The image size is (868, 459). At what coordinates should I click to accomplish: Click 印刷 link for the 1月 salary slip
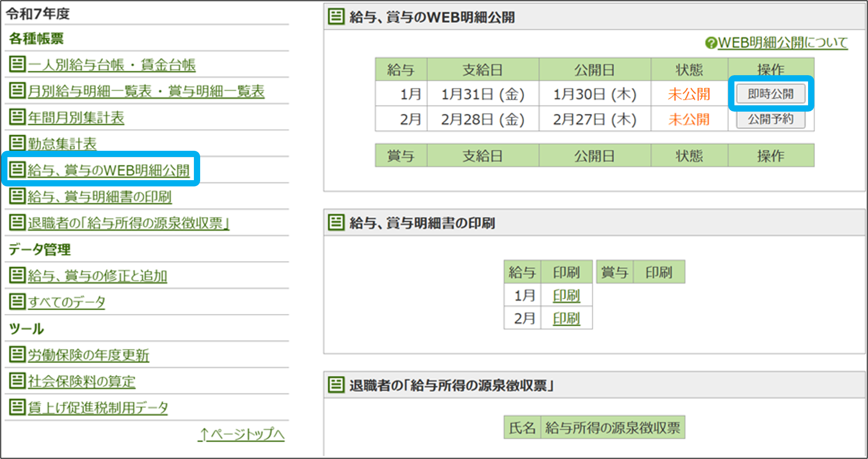(566, 295)
